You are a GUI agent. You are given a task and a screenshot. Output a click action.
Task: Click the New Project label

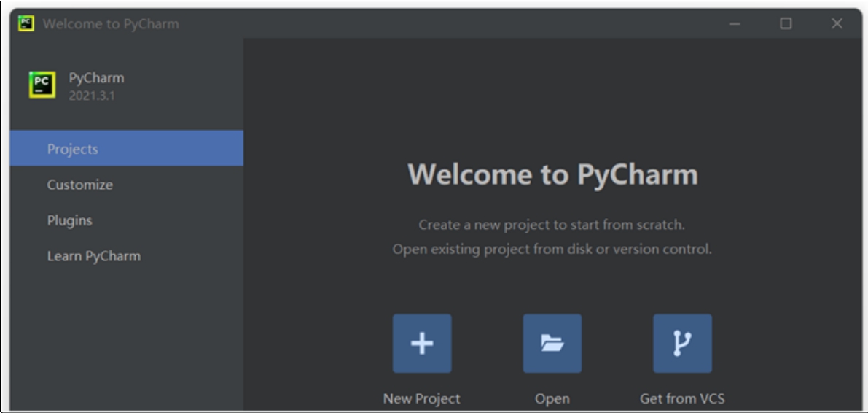(x=421, y=398)
